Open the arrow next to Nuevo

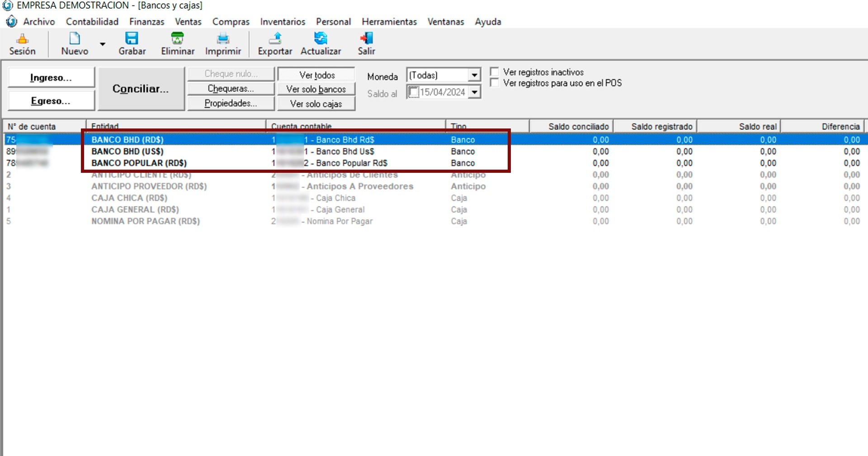point(103,44)
